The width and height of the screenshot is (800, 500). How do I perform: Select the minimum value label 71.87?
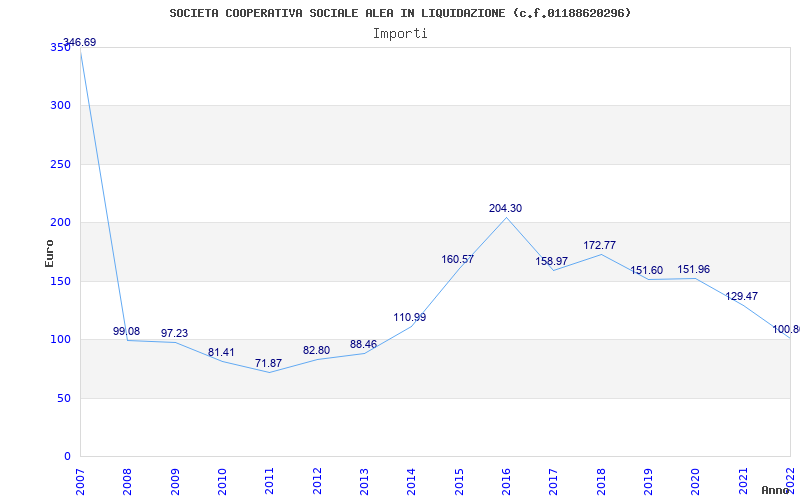tap(268, 363)
